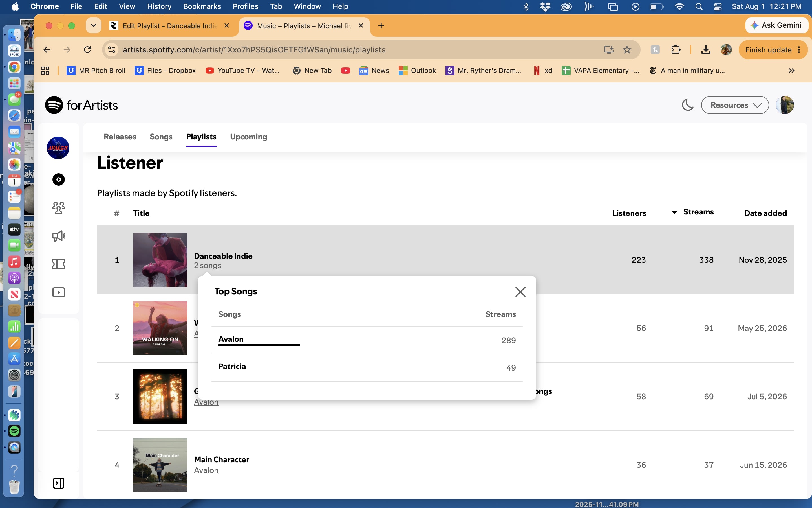Viewport: 812px width, 508px height.
Task: Click the Avalon artist avatar in sidebar
Action: click(58, 148)
